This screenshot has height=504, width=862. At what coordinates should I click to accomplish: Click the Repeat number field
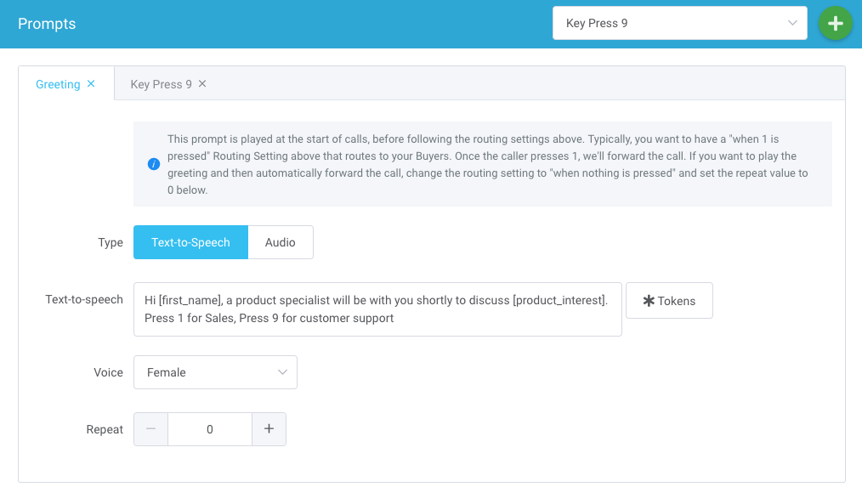pyautogui.click(x=210, y=429)
